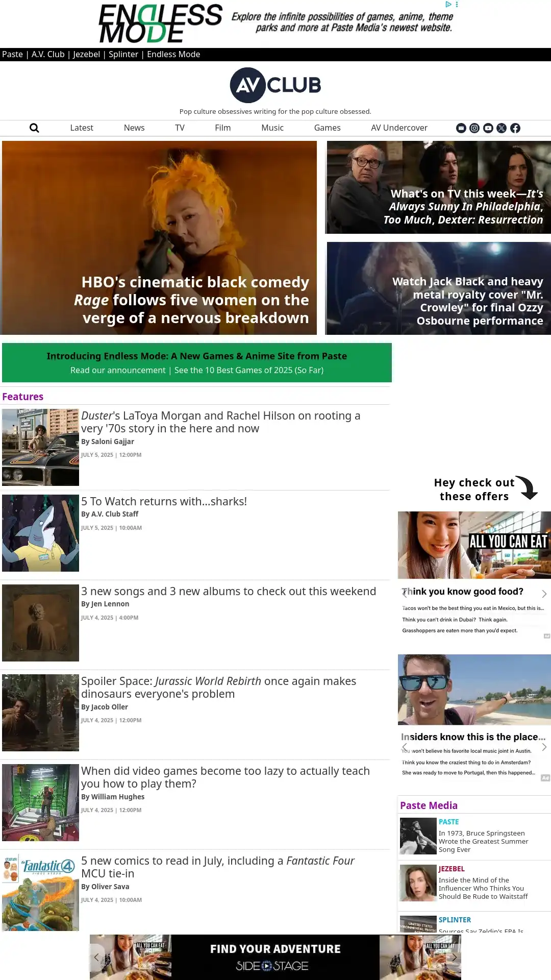Open the Jezebel influencer rude to waitstaff story

[x=483, y=888]
